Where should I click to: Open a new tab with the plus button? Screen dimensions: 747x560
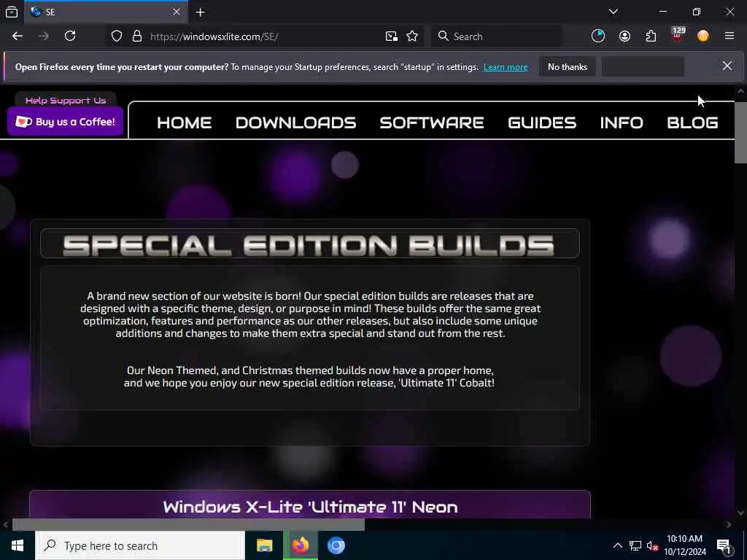[201, 12]
